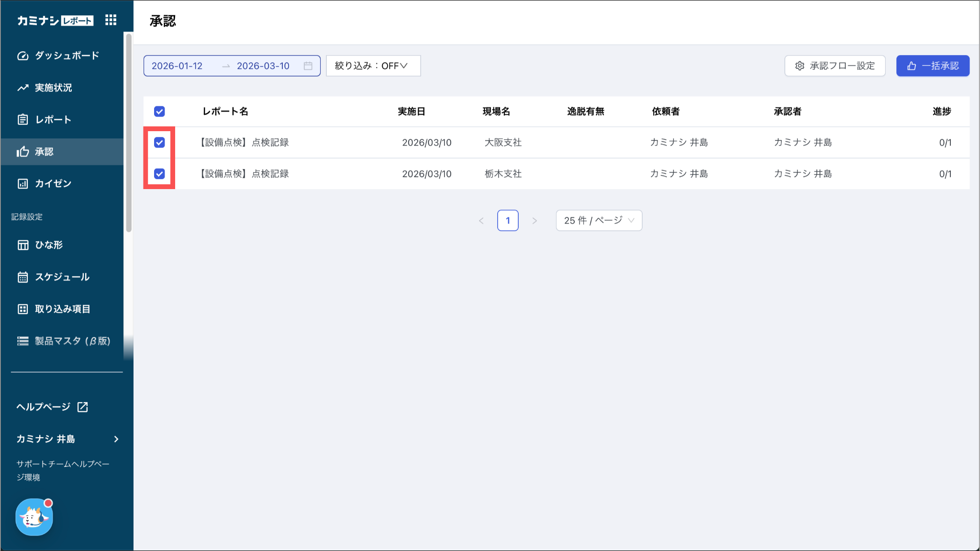Click the start date 2026-01-12 field
The width and height of the screenshot is (980, 551).
click(x=178, y=66)
